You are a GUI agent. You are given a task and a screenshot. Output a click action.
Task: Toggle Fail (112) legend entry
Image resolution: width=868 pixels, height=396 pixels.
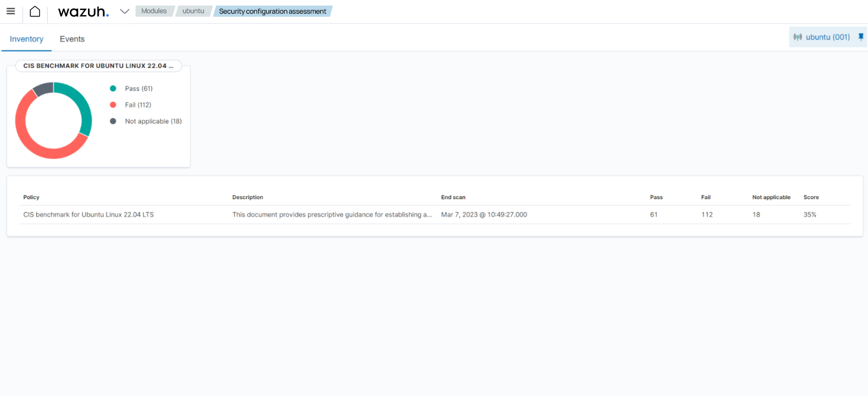pyautogui.click(x=138, y=105)
